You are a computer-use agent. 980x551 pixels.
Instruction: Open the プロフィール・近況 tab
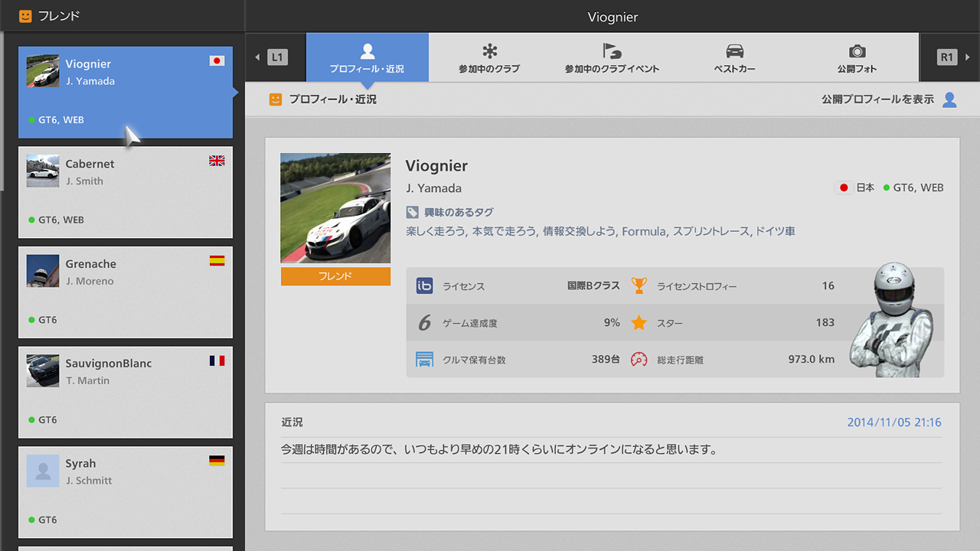[x=367, y=57]
